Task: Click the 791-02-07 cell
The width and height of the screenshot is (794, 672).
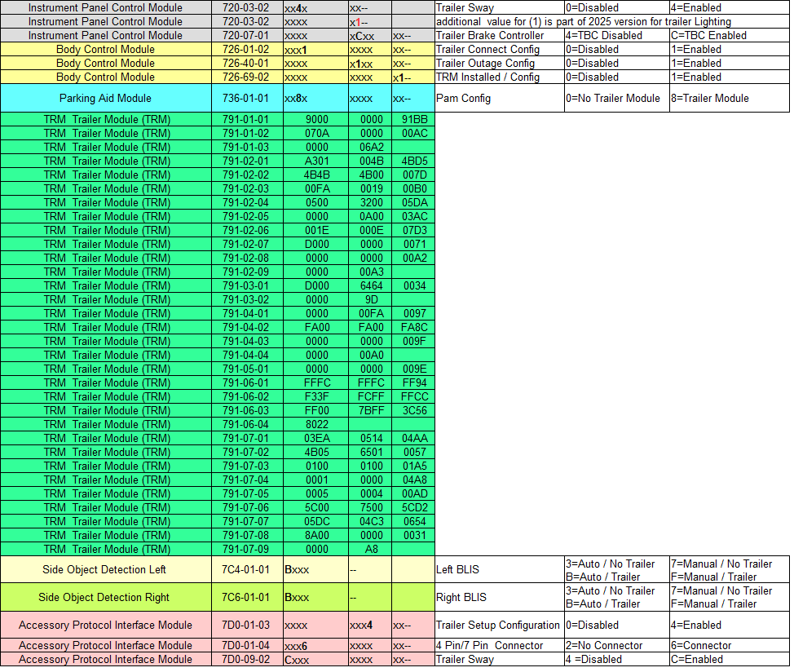Action: 247,244
